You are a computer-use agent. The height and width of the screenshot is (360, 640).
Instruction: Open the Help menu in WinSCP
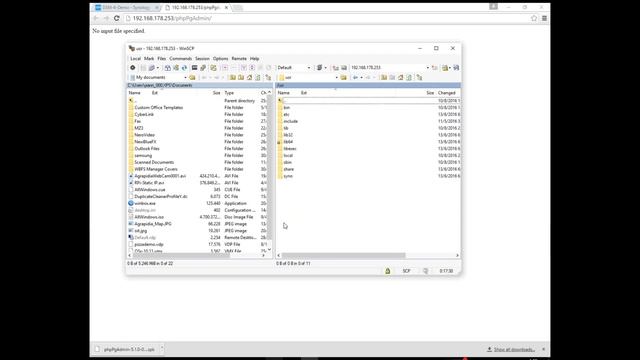point(254,59)
